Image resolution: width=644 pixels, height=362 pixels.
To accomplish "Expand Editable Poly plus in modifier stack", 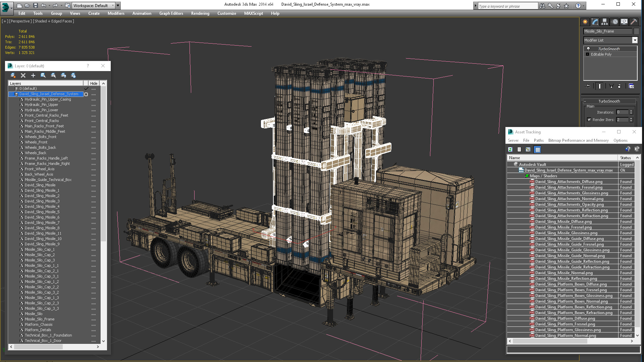I will 587,54.
